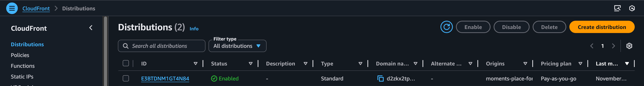Viewport: 644px width, 86px height.
Task: Open Functions in the sidebar
Action: coord(23,66)
